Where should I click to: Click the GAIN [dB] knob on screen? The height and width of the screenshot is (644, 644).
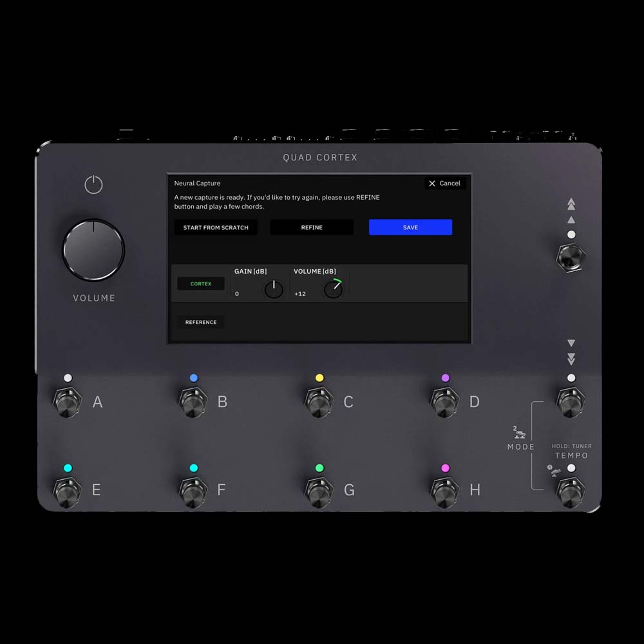[x=274, y=289]
